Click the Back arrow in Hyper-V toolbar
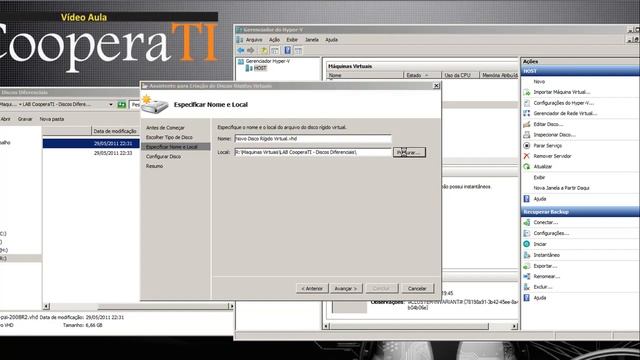This screenshot has width=640, height=360. (240, 50)
